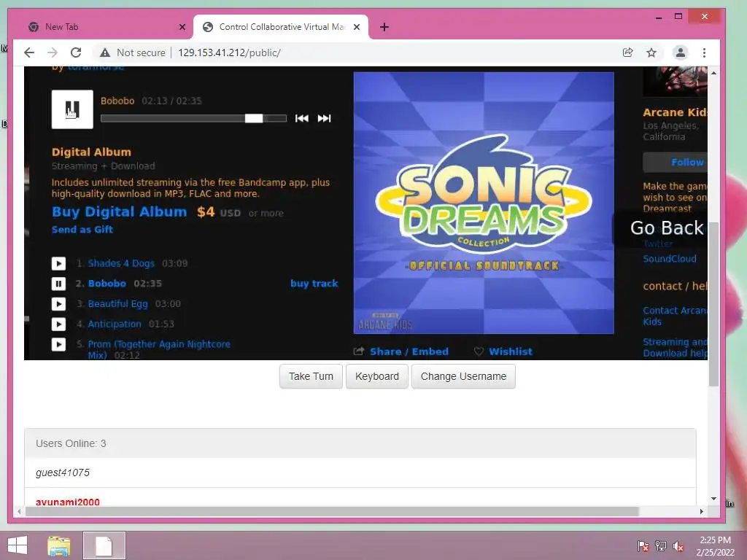This screenshot has width=747, height=560.
Task: Open the Arcane Kids artist name link
Action: 675,112
